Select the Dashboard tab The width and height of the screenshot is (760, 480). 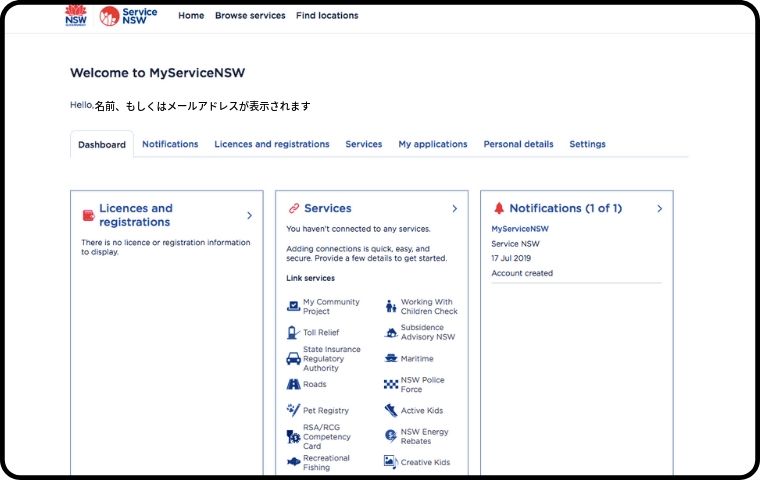coord(102,144)
